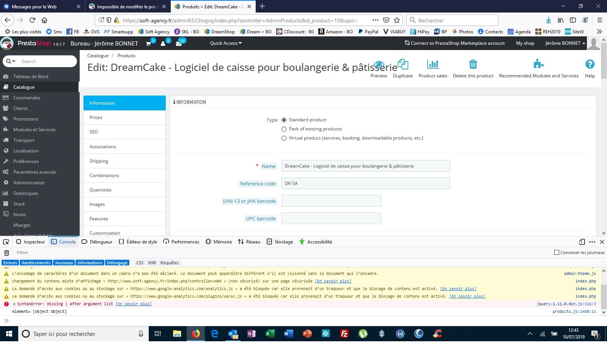This screenshot has width=607, height=364.
Task: Click the Windows Start button
Action: (9, 334)
